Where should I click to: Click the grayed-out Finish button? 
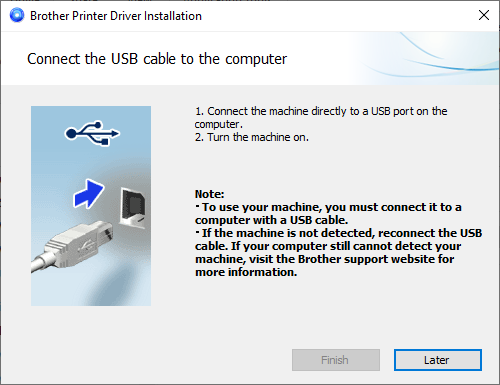336,360
